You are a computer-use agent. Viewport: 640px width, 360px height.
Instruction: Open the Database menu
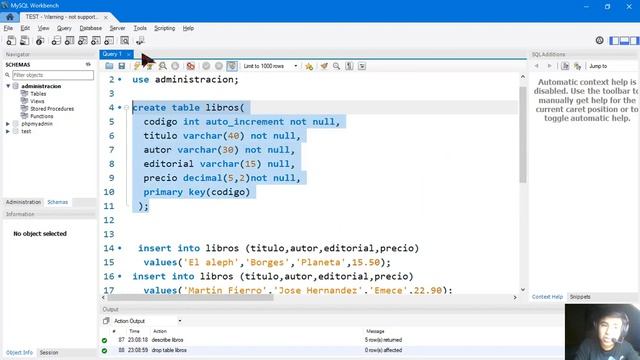click(x=91, y=28)
